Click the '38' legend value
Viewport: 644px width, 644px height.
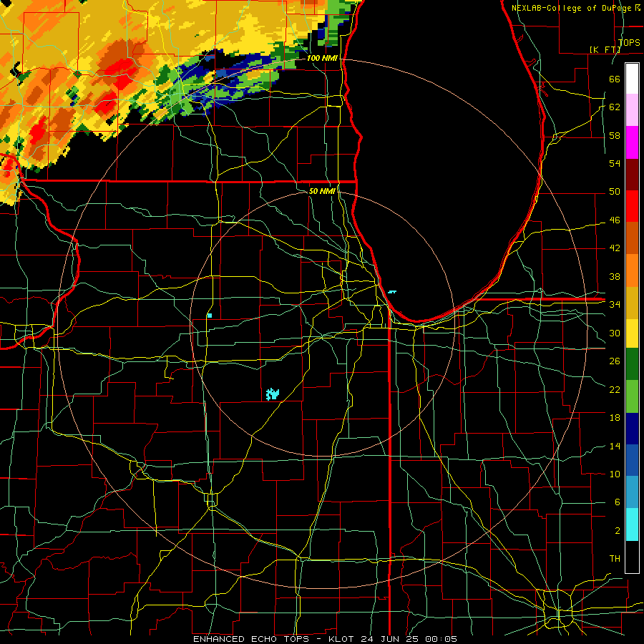(x=615, y=276)
